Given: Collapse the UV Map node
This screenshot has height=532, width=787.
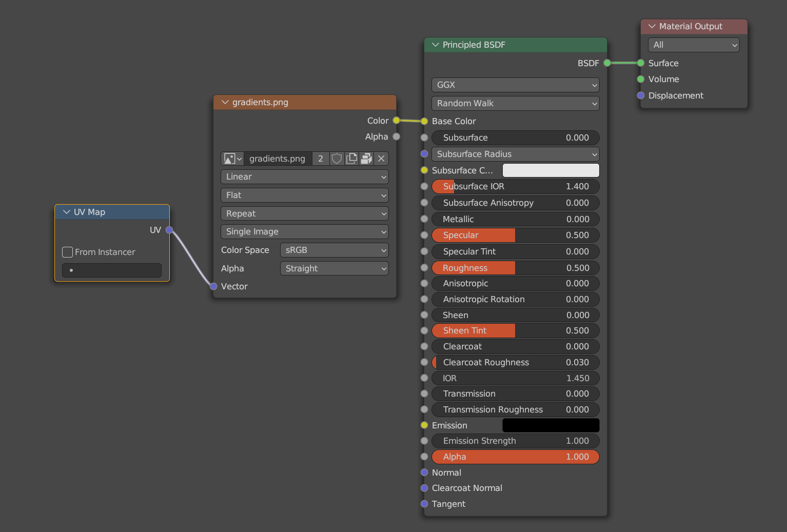Looking at the screenshot, I should coord(66,212).
